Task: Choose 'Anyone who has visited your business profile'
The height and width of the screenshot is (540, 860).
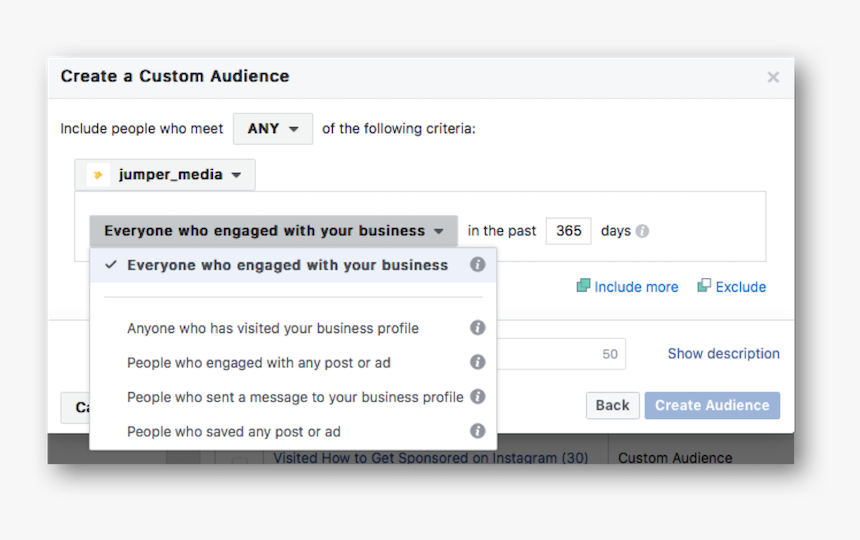Action: point(273,328)
